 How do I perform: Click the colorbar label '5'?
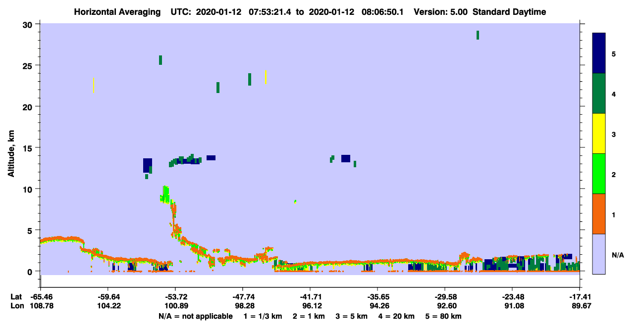pos(614,54)
